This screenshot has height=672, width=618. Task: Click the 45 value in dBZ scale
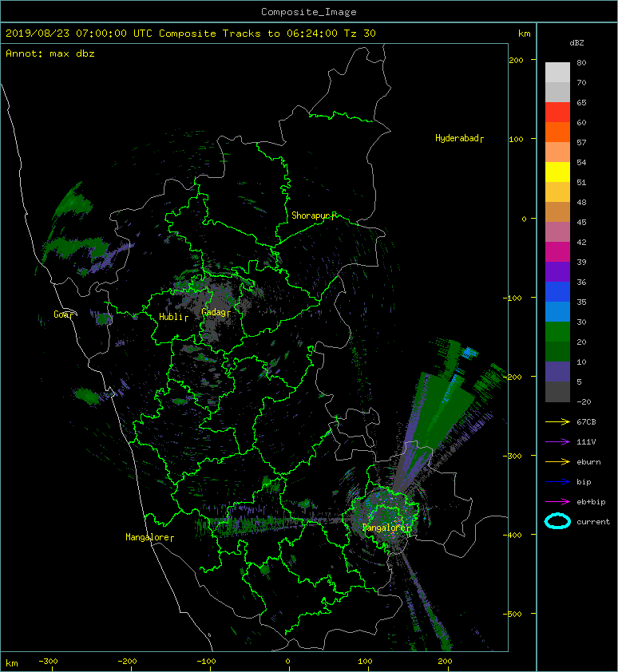click(x=581, y=223)
